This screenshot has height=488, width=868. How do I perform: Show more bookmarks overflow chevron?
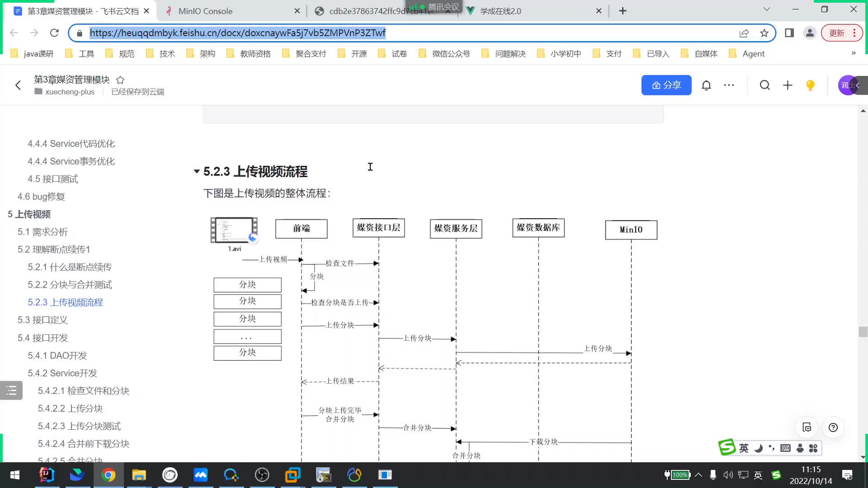point(854,53)
